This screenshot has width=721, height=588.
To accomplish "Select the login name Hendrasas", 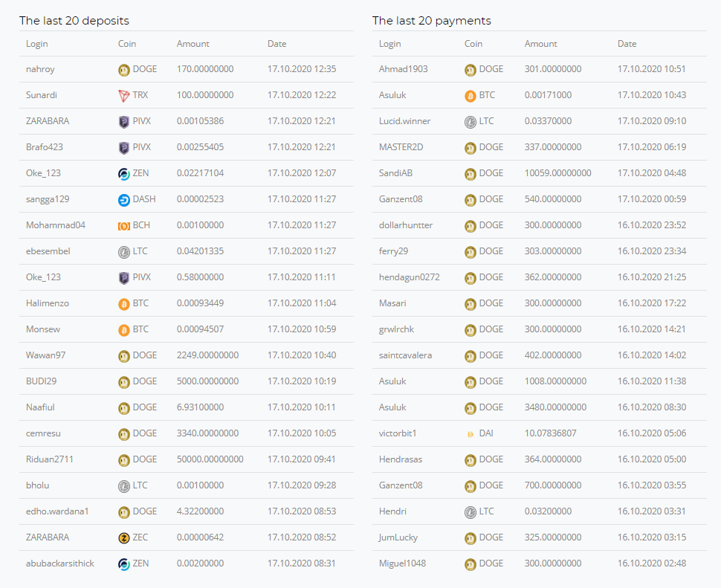I will pyautogui.click(x=401, y=459).
